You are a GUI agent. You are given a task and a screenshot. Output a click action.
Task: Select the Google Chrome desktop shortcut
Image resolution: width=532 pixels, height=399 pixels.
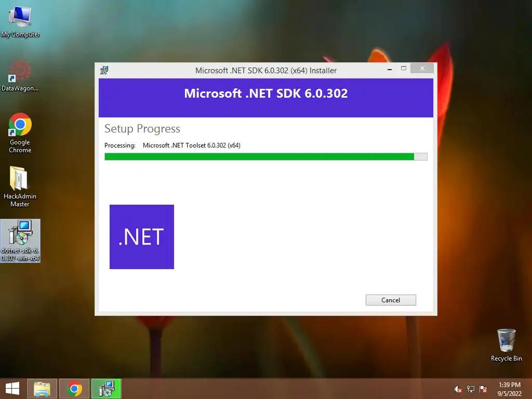20,133
